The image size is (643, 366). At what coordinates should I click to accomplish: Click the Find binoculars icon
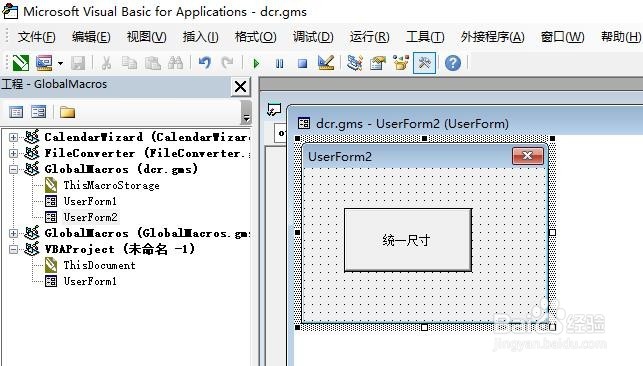pyautogui.click(x=176, y=63)
